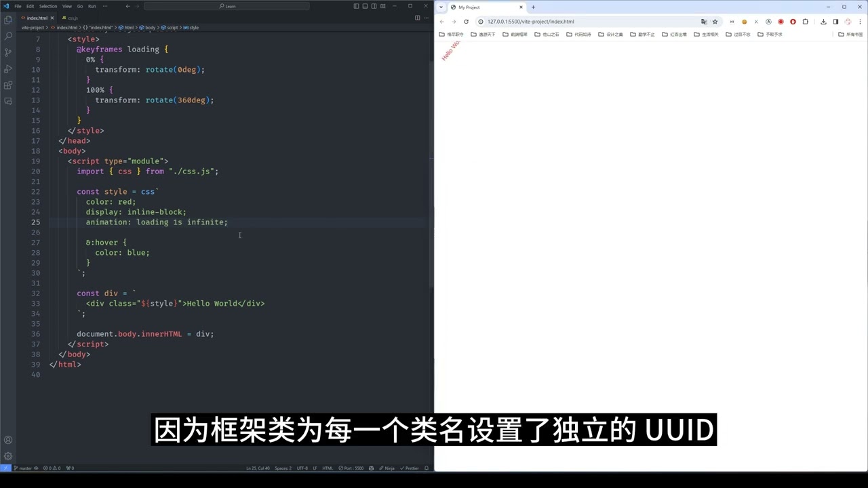This screenshot has width=868, height=488.
Task: Open Chrome Downloads icon
Action: coord(823,22)
